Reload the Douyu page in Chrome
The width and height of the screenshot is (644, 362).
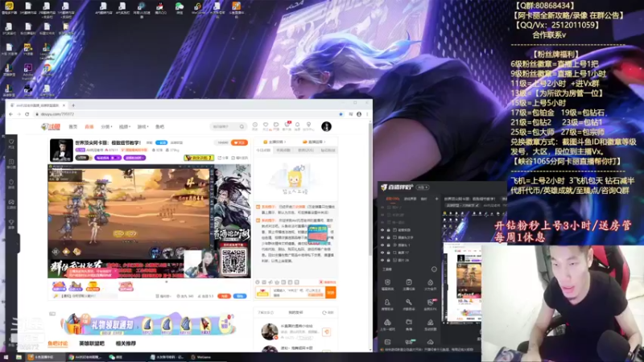27,114
